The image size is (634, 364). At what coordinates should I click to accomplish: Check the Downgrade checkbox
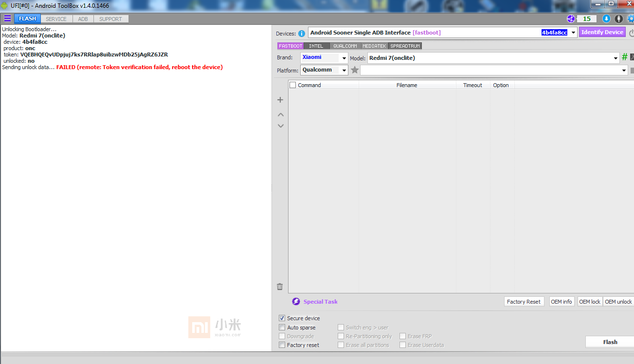pyautogui.click(x=282, y=336)
